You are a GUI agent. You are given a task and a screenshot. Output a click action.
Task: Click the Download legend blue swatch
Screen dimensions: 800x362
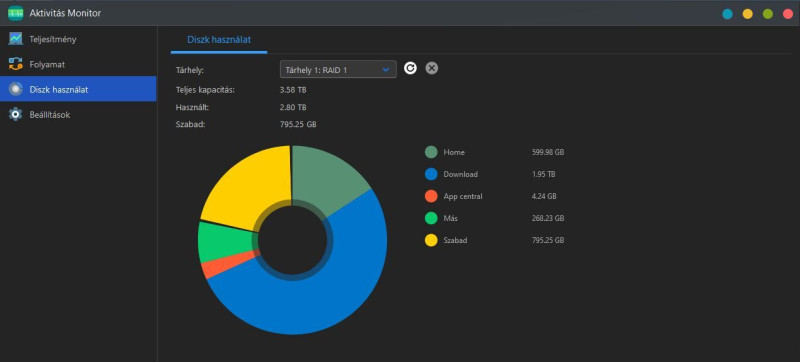click(431, 174)
